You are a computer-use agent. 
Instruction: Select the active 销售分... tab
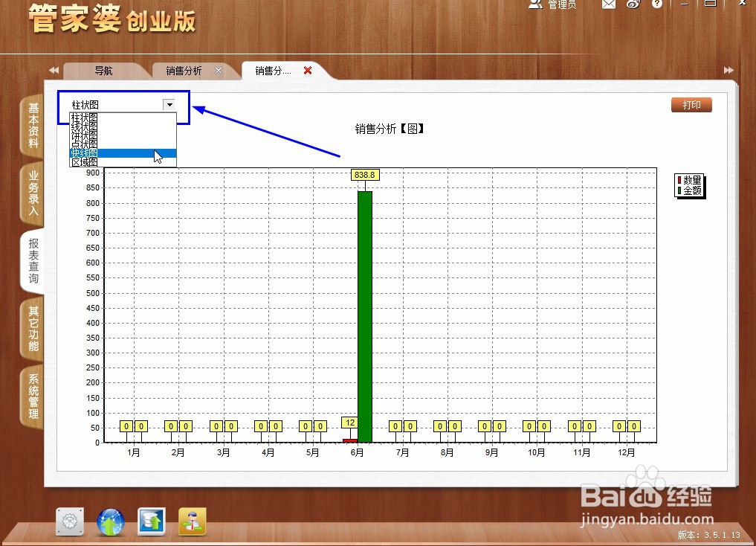273,71
